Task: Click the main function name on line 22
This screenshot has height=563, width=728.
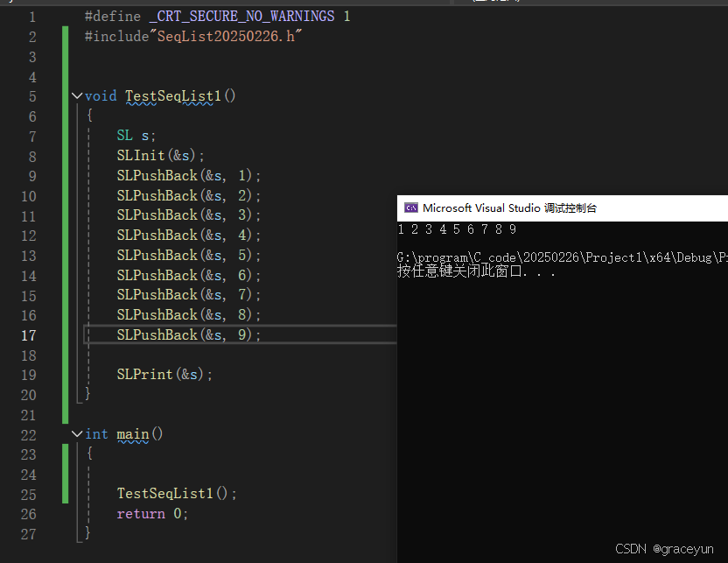Action: coord(133,434)
